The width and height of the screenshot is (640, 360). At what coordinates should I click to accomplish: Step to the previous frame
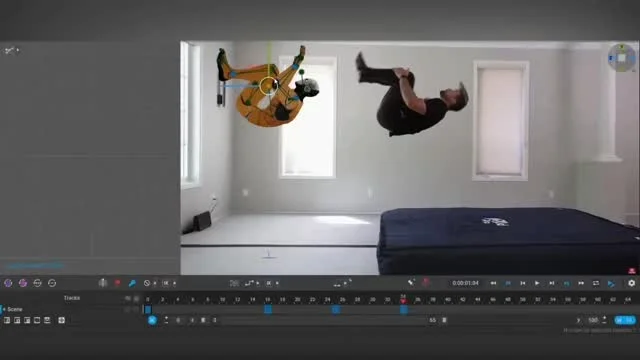coord(523,283)
